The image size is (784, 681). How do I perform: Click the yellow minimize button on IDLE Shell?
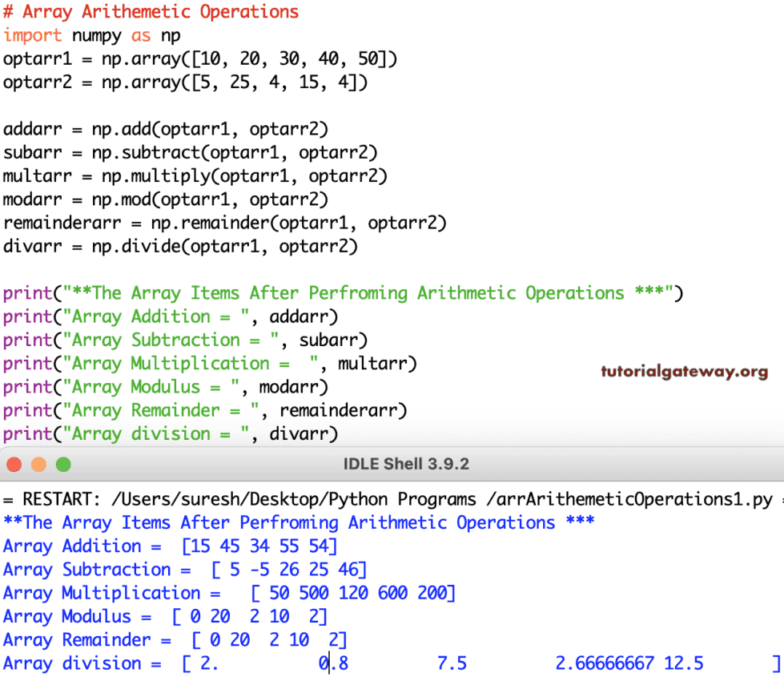[38, 464]
